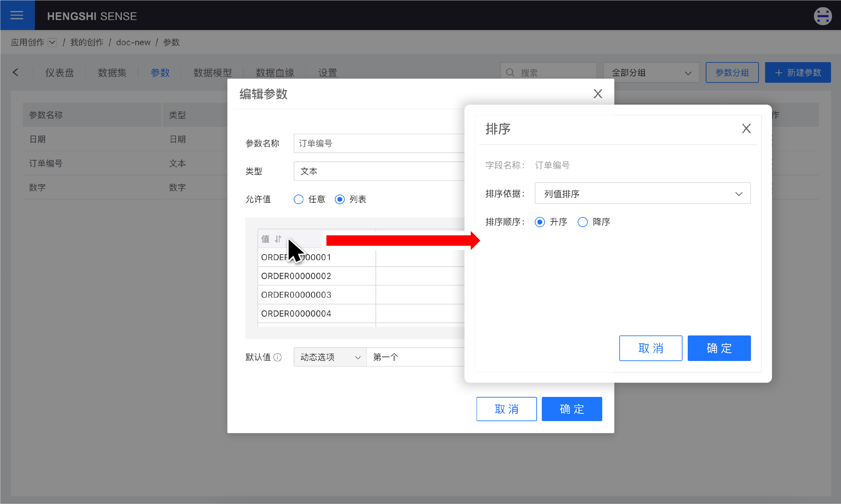Open the 排序依据 dropdown
The width and height of the screenshot is (841, 504).
pyautogui.click(x=642, y=194)
